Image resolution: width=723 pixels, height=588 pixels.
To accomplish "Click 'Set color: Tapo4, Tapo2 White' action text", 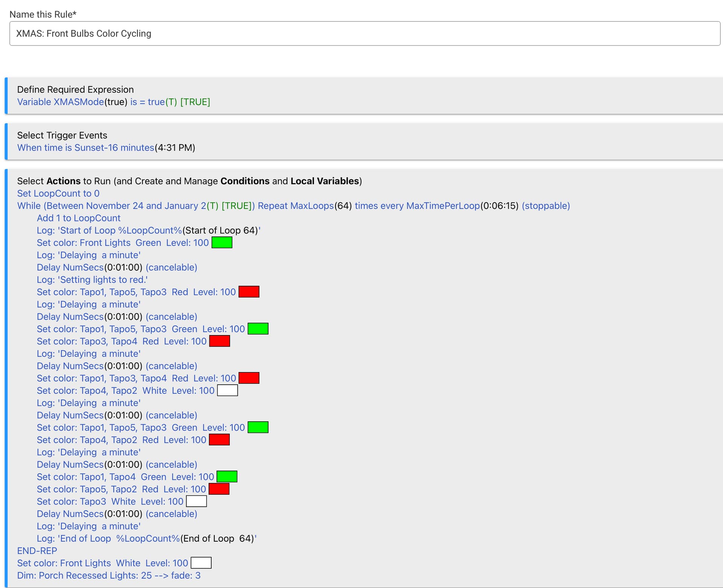I will tap(126, 391).
